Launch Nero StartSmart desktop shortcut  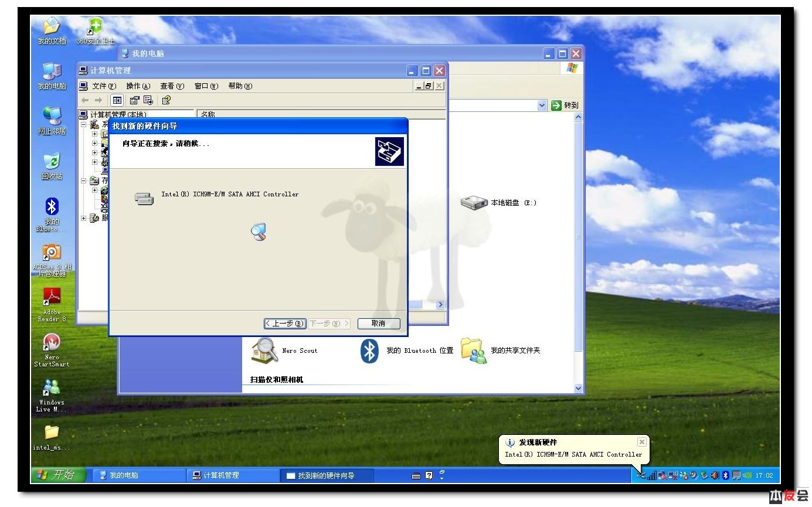point(52,350)
